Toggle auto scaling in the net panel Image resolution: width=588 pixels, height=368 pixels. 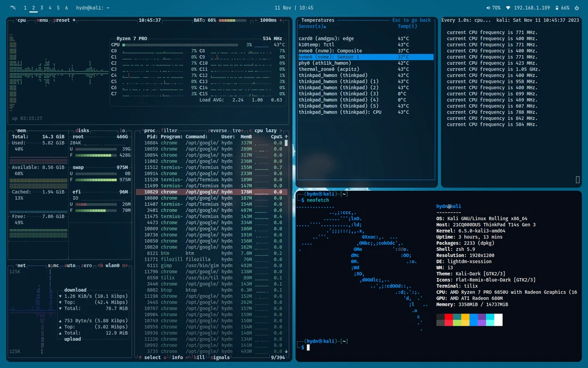70,266
